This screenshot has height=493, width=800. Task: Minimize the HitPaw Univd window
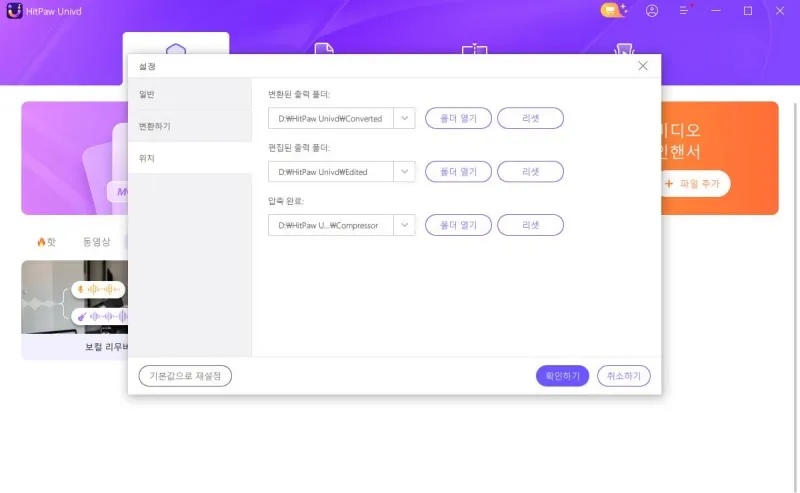pyautogui.click(x=716, y=11)
